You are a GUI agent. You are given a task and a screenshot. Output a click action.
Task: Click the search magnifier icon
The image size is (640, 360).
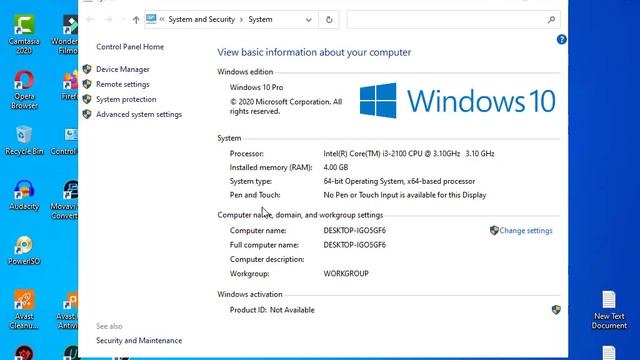click(551, 20)
